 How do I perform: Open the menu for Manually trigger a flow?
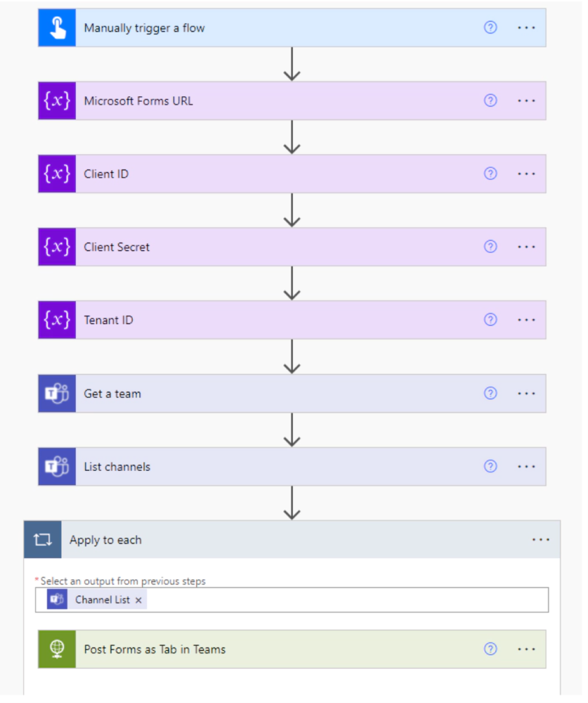(525, 27)
